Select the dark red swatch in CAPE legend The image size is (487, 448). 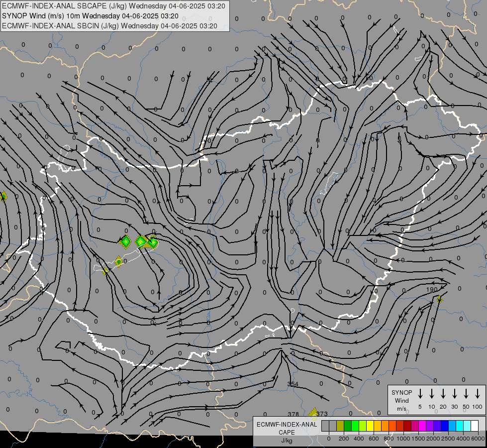tap(407, 426)
